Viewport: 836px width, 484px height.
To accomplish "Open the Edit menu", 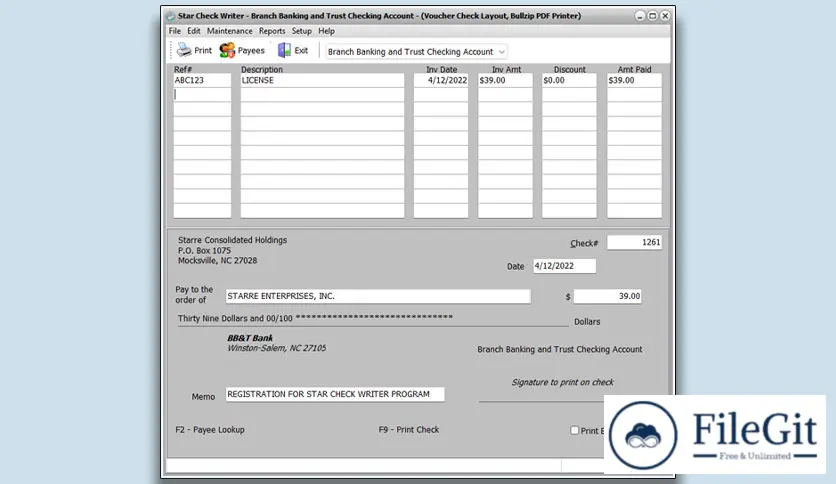I will coord(194,31).
